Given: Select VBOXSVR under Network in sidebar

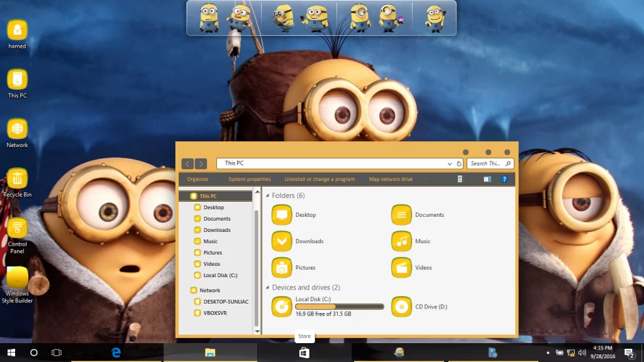Looking at the screenshot, I should click(x=215, y=313).
